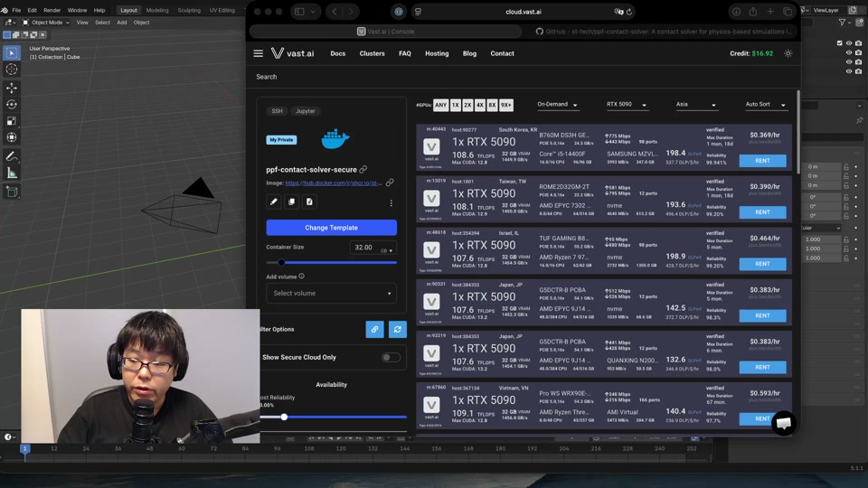Edit template with pencil icon
868x488 pixels.
coord(273,202)
